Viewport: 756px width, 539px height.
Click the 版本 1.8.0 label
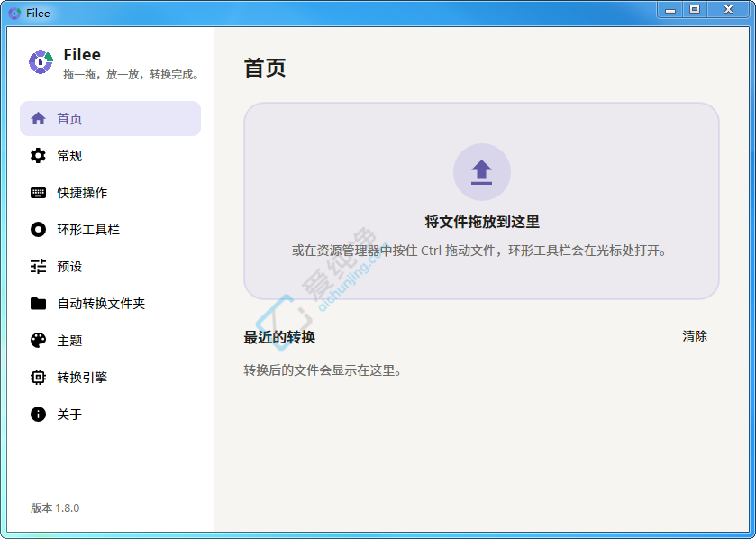(55, 508)
